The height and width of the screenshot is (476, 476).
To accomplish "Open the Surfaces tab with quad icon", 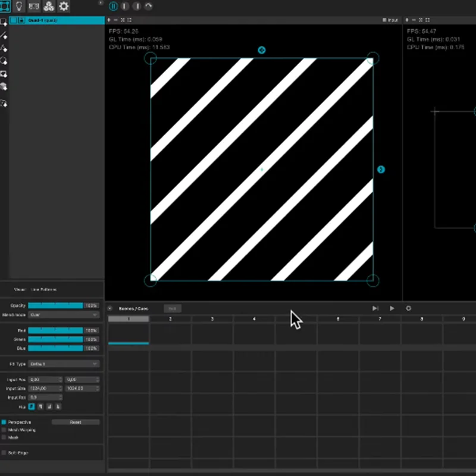I will click(5, 6).
